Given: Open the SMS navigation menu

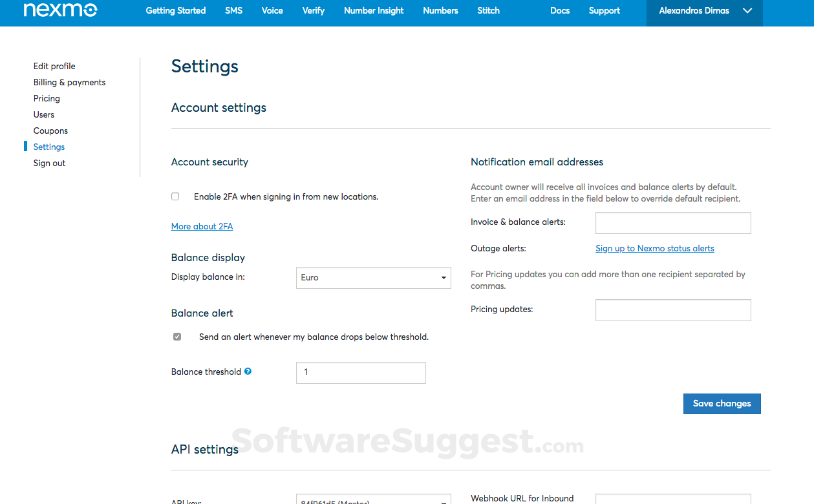Looking at the screenshot, I should (x=233, y=10).
